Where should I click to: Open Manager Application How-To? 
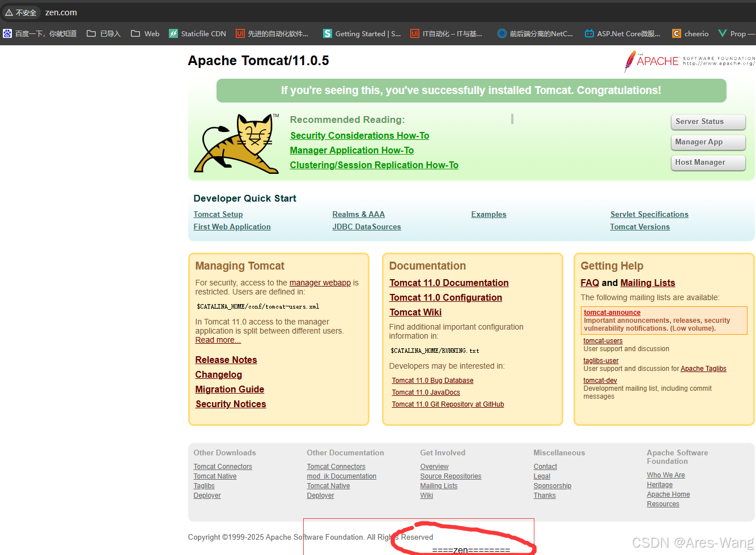(352, 150)
